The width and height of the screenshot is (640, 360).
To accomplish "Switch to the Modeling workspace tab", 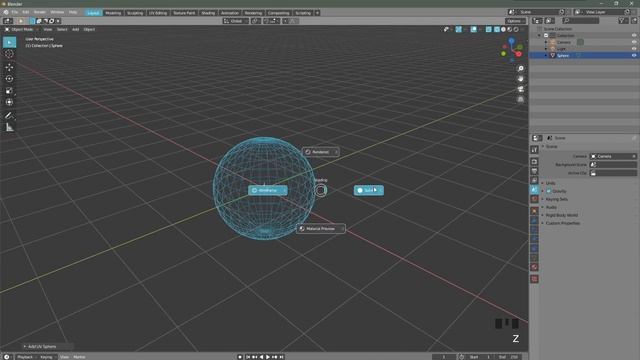I will pyautogui.click(x=113, y=13).
